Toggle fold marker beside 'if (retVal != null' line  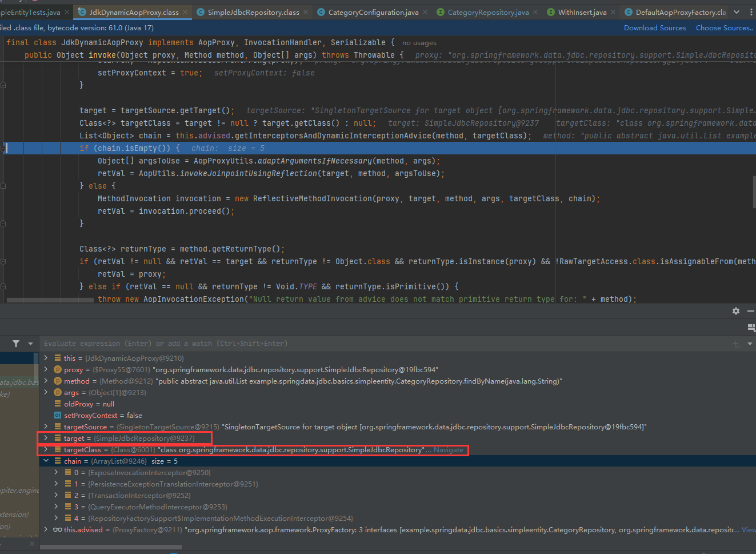click(3, 261)
